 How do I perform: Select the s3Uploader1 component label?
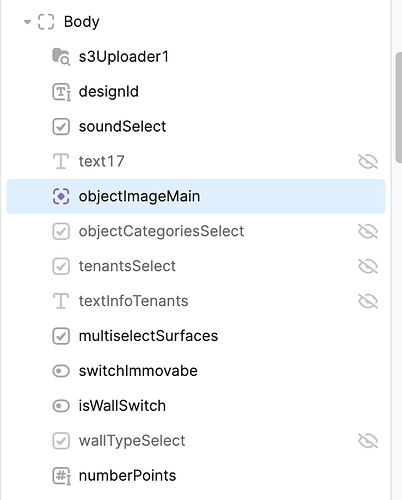(124, 57)
